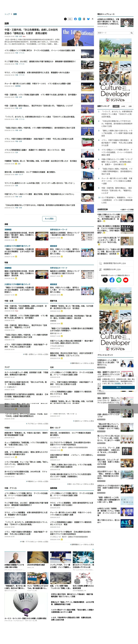
Task: Open the 利用規約 link in the notice
Action: click(118, 384)
